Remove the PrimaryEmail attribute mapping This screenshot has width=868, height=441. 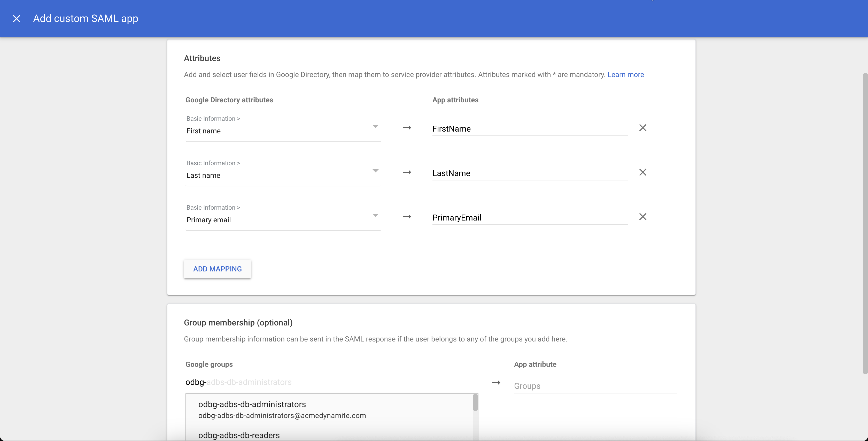click(642, 217)
